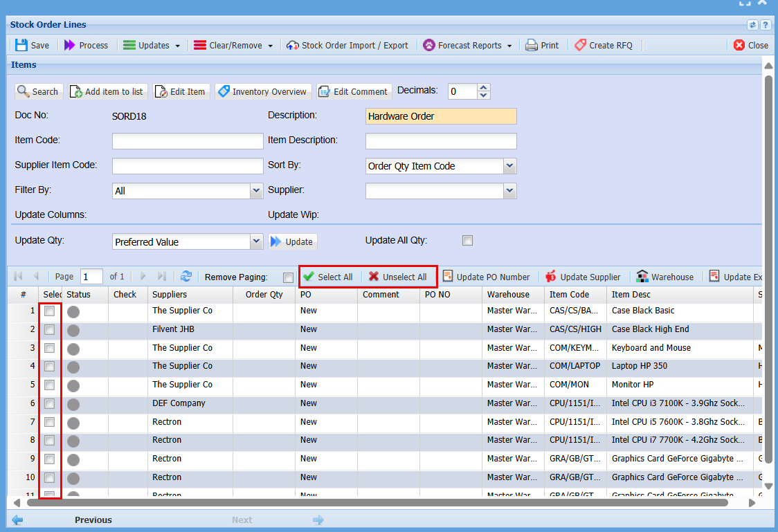Enable the Update All Qty checkbox
Viewport: 778px width, 532px height.
point(468,241)
